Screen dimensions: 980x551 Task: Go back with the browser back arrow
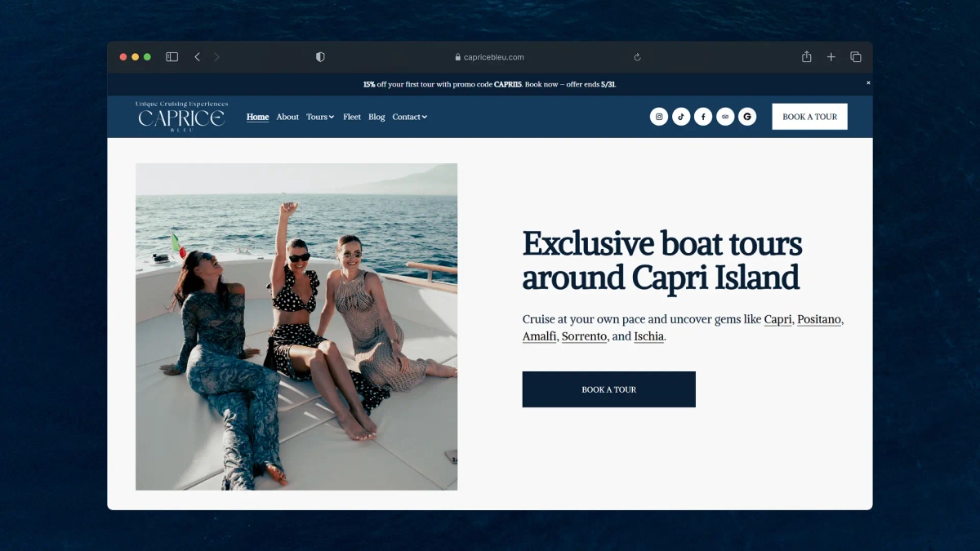pyautogui.click(x=197, y=57)
